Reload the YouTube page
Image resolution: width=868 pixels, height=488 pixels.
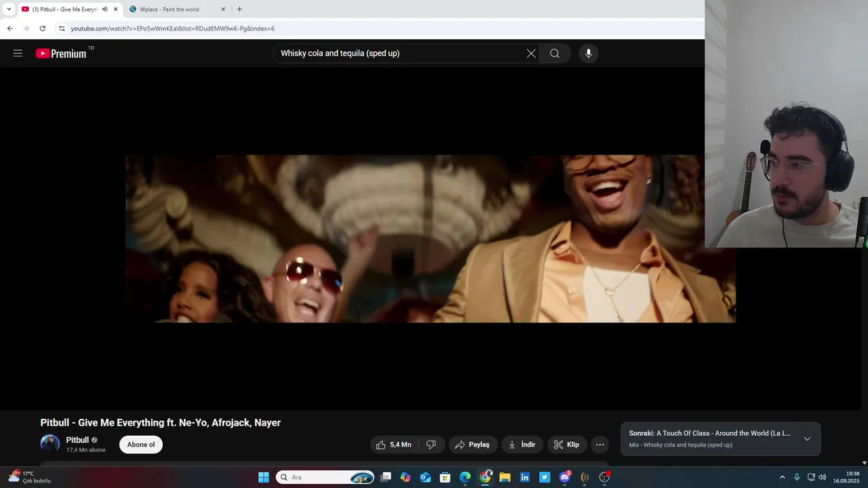[42, 28]
